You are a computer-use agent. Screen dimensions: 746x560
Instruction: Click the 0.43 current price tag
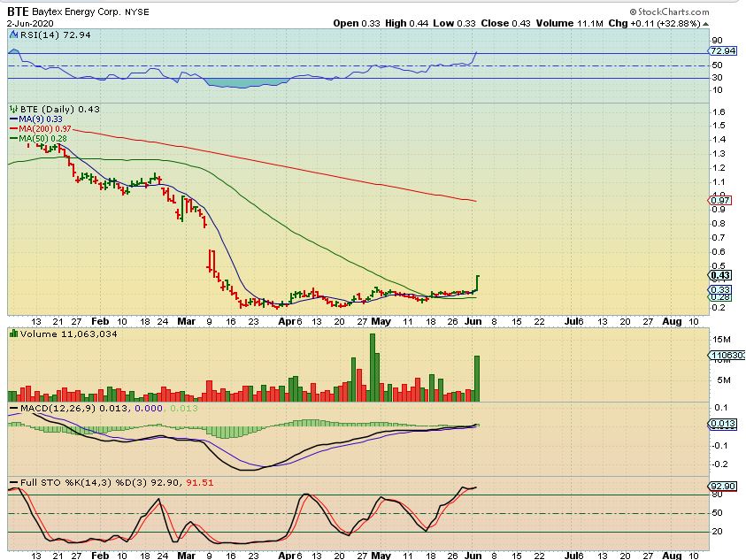pyautogui.click(x=719, y=275)
